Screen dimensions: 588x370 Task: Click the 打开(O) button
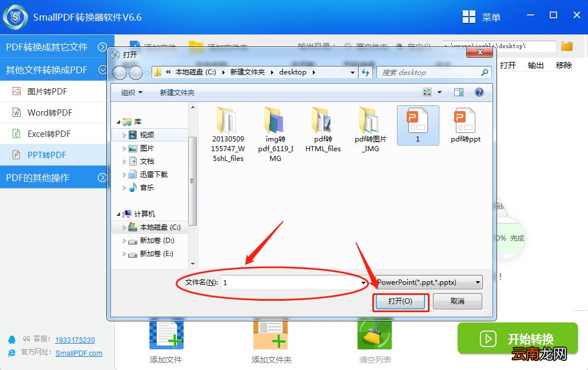pos(400,301)
